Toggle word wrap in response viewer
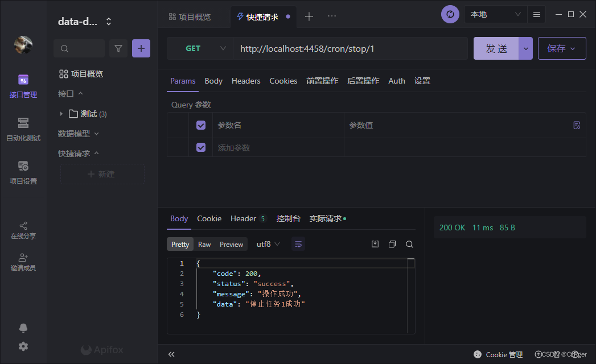Image resolution: width=596 pixels, height=364 pixels. [299, 244]
